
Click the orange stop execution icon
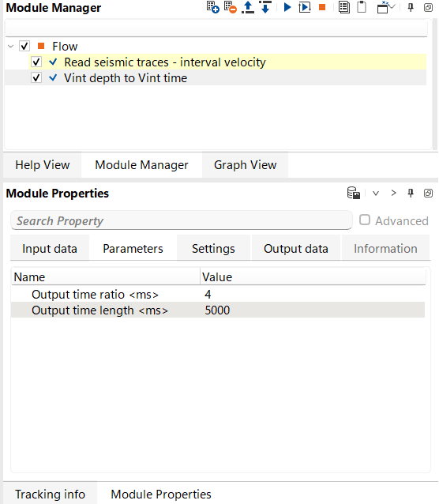click(x=322, y=7)
